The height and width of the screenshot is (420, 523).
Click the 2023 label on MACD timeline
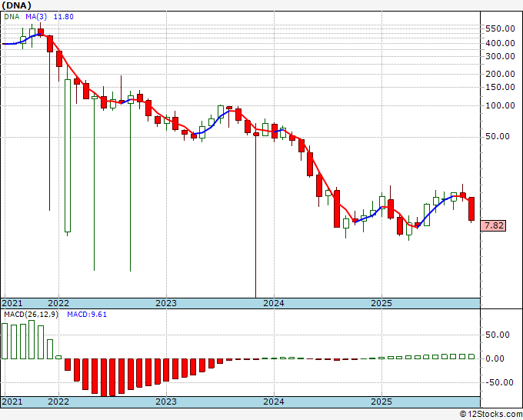click(x=166, y=402)
